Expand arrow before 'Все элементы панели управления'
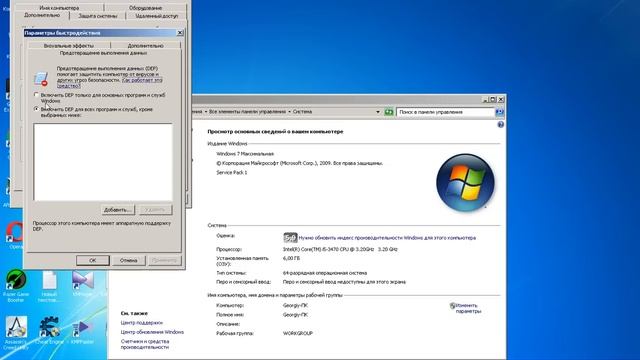This screenshot has width=640, height=360. pos(206,112)
